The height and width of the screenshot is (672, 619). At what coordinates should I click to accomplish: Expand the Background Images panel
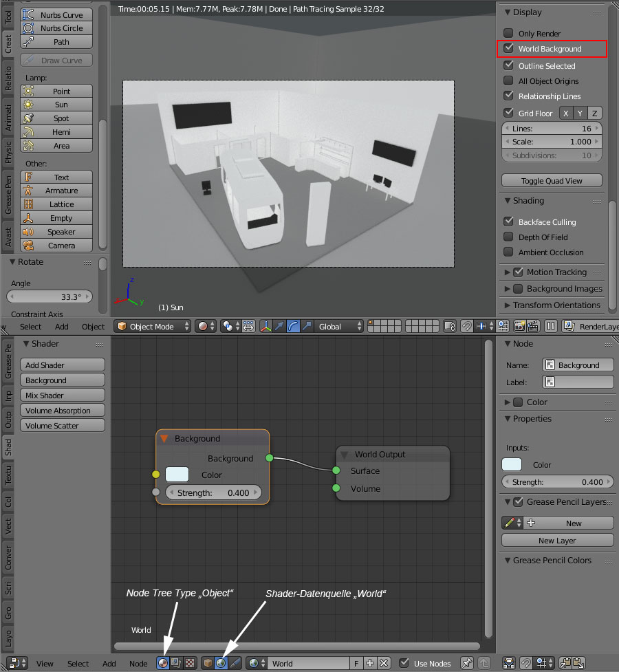508,289
